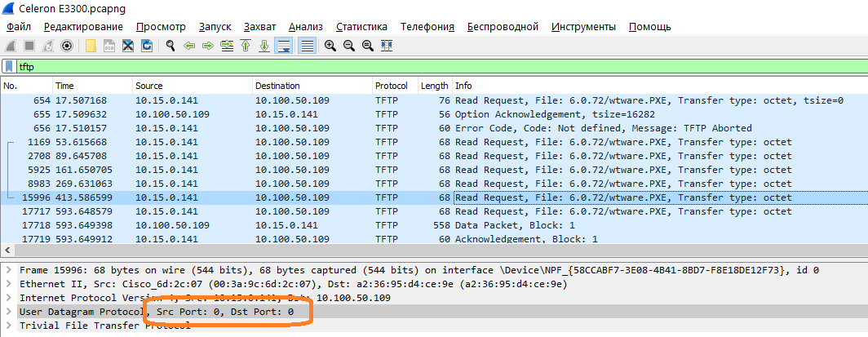This screenshot has width=868, height=337.
Task: Zoom in on packet list text
Action: tap(330, 46)
